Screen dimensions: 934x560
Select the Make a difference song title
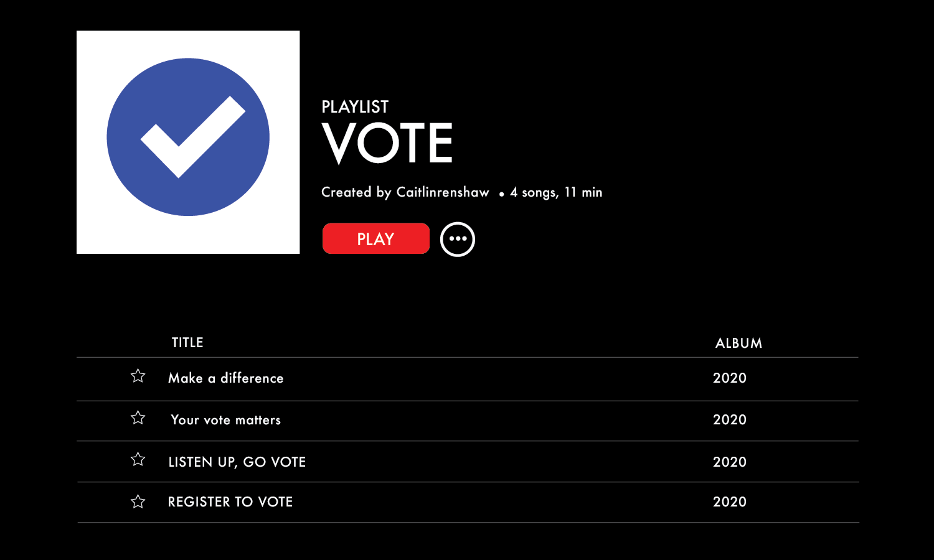click(226, 378)
